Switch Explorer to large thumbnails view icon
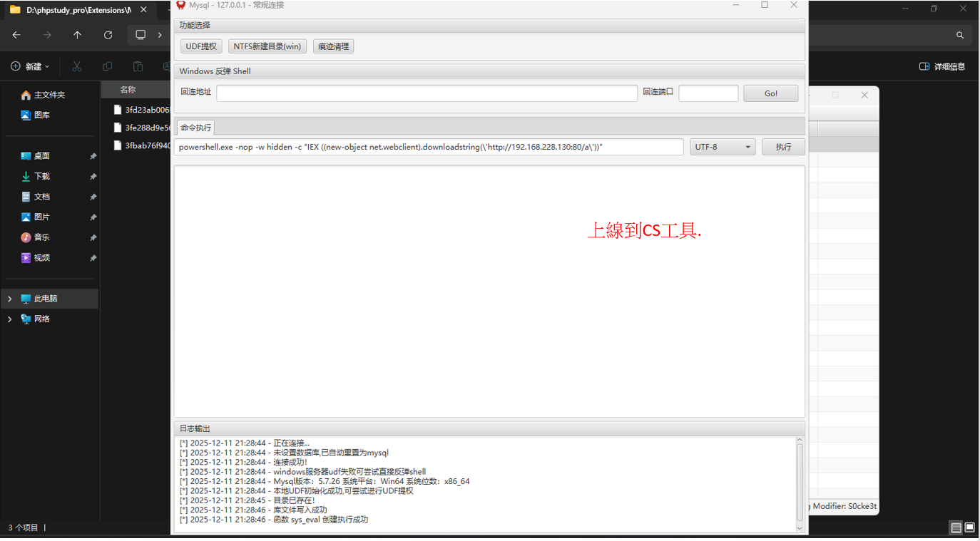The image size is (980, 541). coord(969,528)
